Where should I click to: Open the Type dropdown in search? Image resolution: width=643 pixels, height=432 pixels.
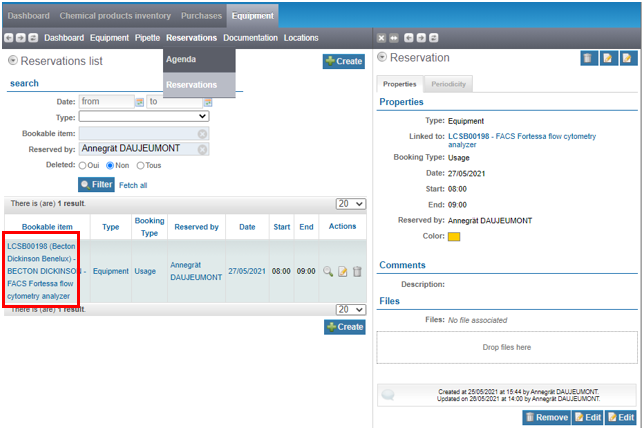tap(143, 117)
